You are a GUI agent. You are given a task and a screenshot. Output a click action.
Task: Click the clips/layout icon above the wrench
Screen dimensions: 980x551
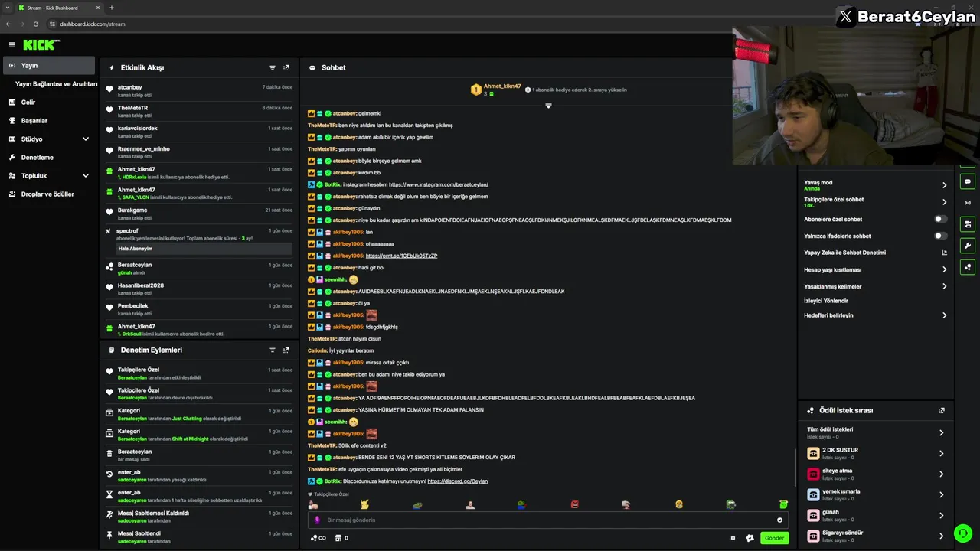click(x=968, y=224)
